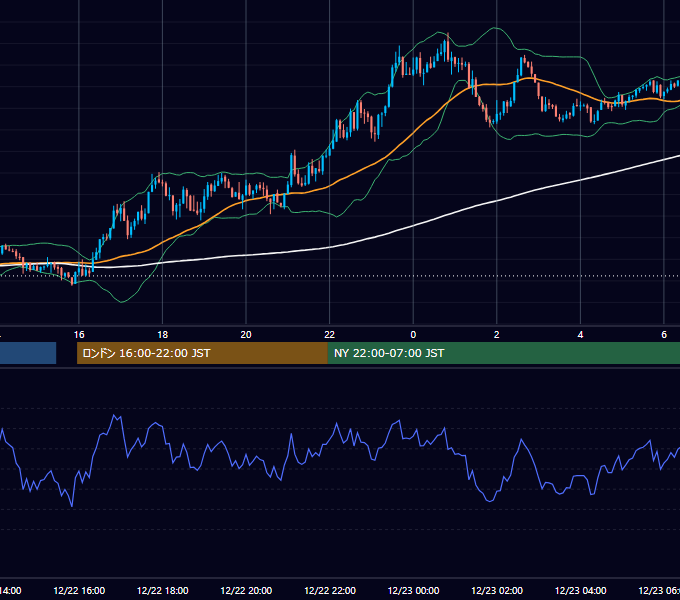Click the 6 hour label on price chart axis

664,335
